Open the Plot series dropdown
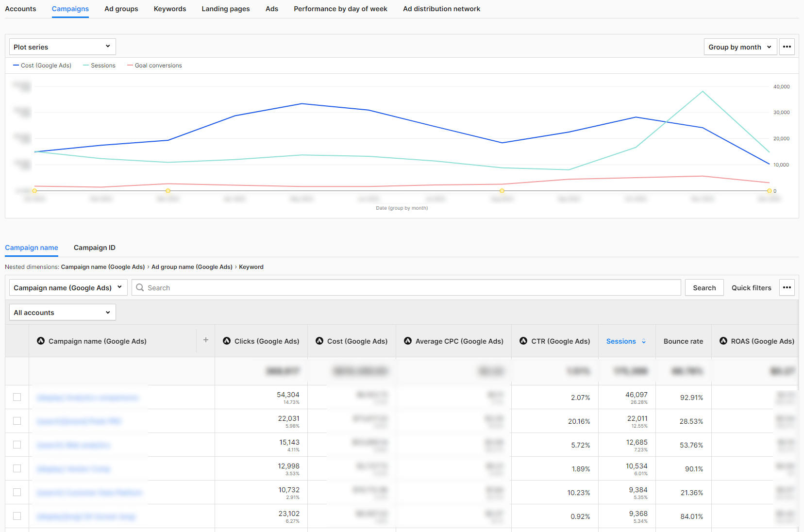Viewport: 804px width, 532px height. [62, 47]
